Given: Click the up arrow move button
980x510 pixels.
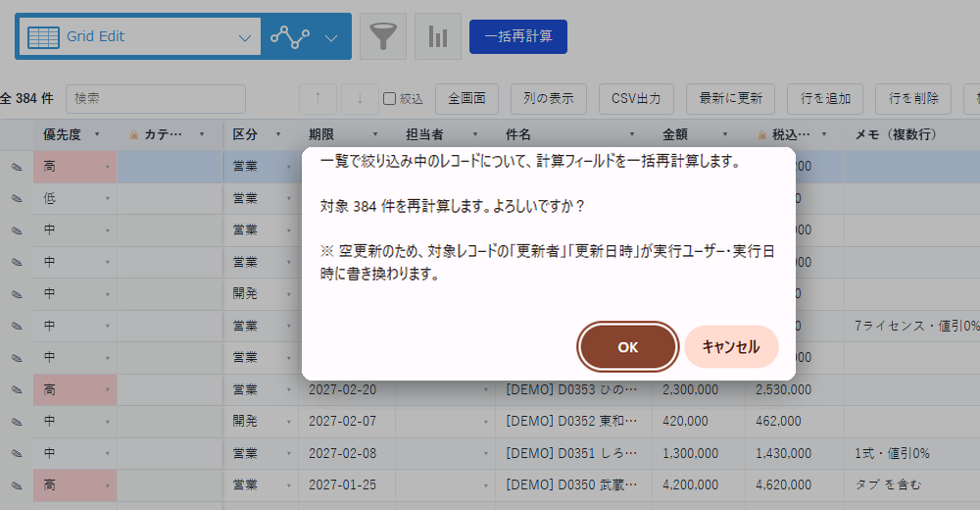Looking at the screenshot, I should pyautogui.click(x=318, y=99).
